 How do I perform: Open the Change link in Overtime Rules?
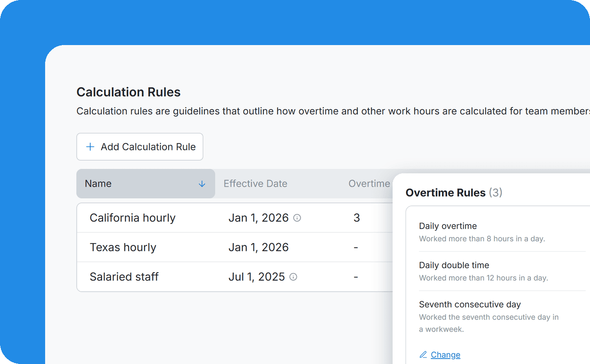click(x=446, y=355)
